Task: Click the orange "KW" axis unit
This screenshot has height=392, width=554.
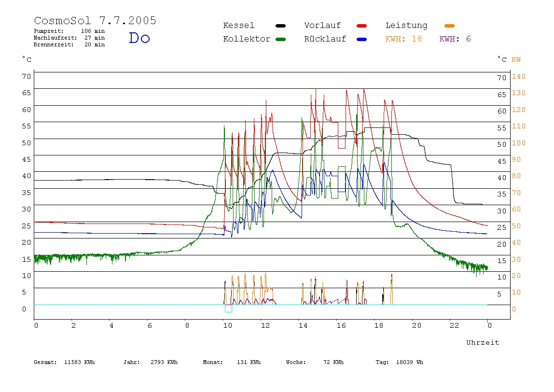Action: [x=516, y=60]
